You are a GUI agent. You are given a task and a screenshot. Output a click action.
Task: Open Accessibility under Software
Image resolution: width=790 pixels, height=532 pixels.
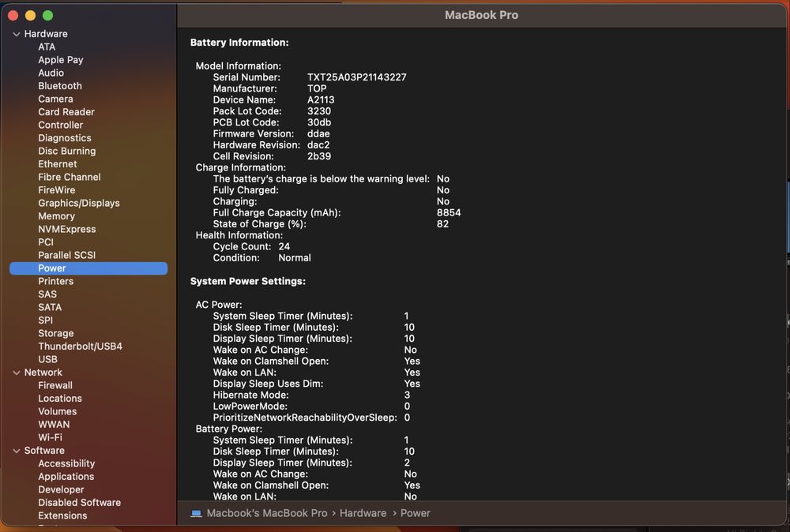pos(66,463)
